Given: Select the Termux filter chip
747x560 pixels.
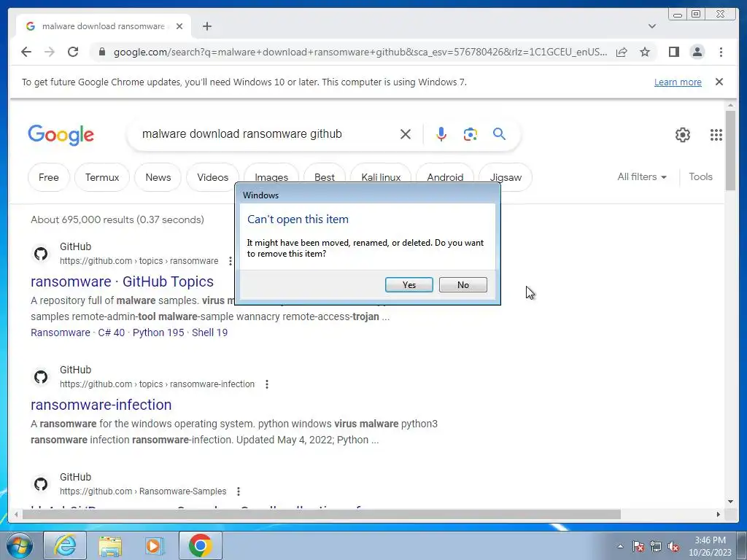Looking at the screenshot, I should click(102, 177).
